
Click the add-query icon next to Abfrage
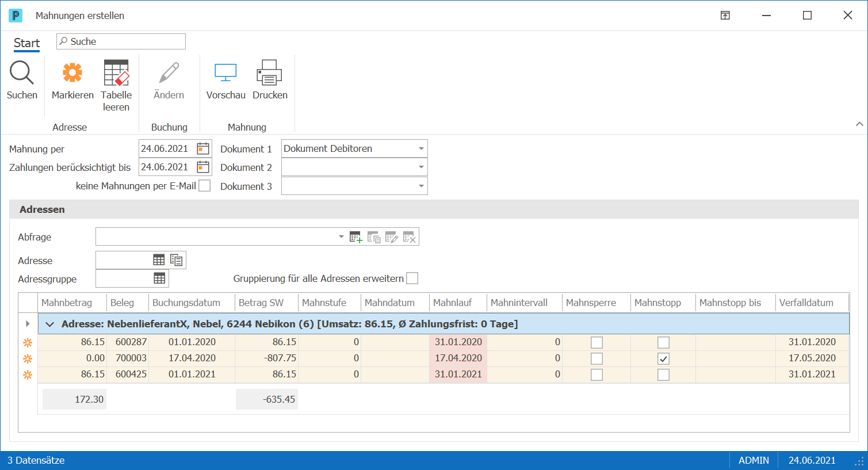tap(356, 237)
